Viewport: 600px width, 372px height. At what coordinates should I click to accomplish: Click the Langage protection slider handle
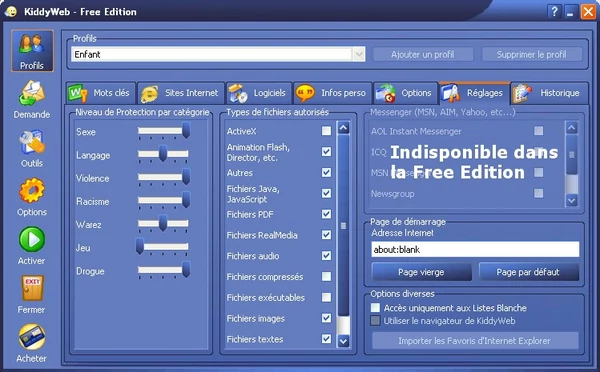pyautogui.click(x=163, y=153)
